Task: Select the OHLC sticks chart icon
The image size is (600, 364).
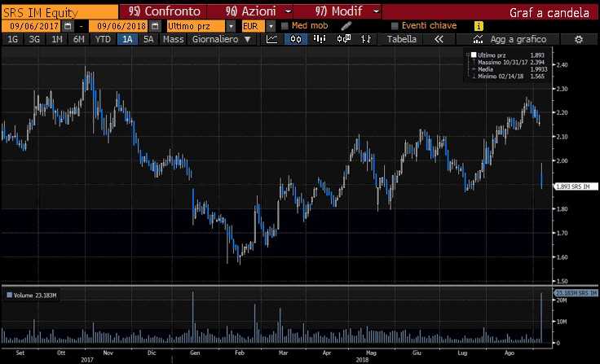Action: [x=366, y=39]
